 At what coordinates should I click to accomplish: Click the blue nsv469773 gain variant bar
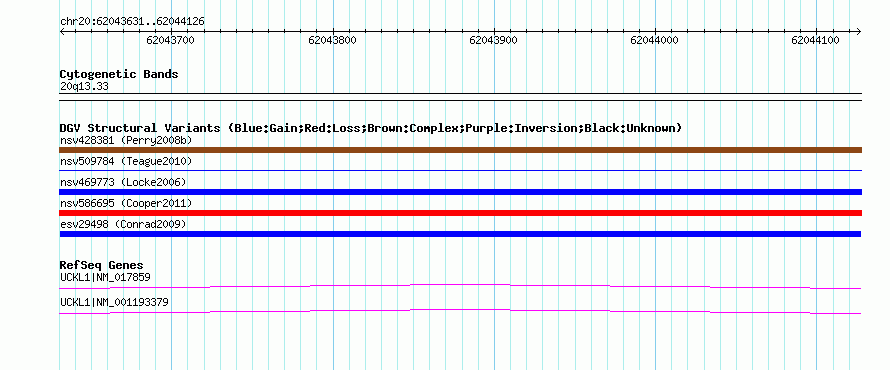(460, 192)
